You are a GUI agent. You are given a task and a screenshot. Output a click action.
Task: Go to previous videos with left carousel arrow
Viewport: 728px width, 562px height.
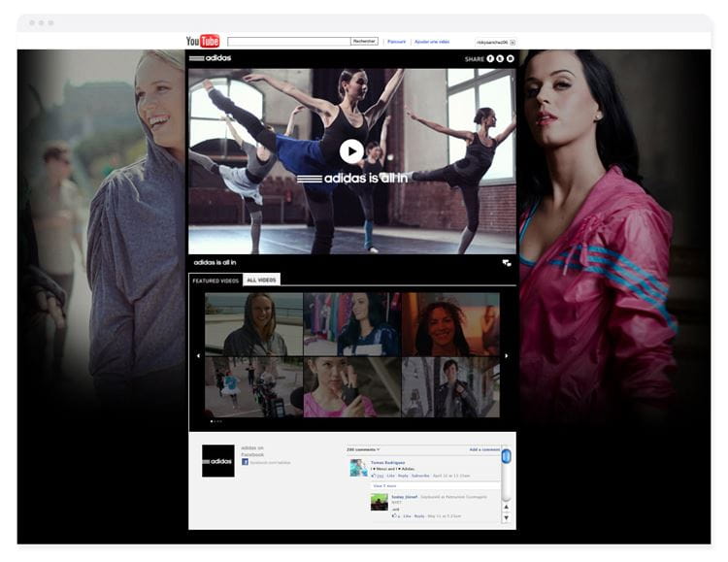tap(198, 356)
